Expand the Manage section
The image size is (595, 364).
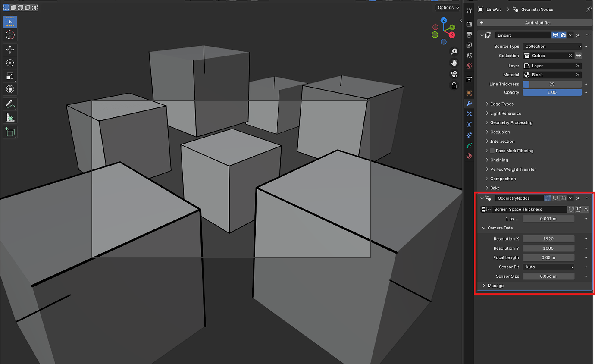click(x=493, y=286)
